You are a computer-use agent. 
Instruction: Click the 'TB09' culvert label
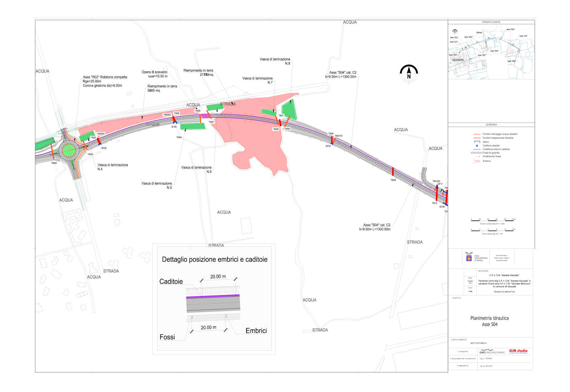393,180
